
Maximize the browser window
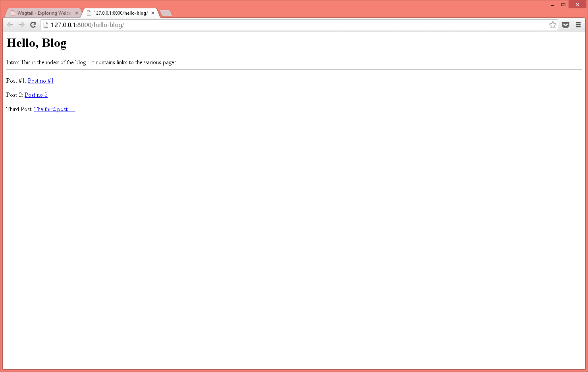click(x=563, y=4)
